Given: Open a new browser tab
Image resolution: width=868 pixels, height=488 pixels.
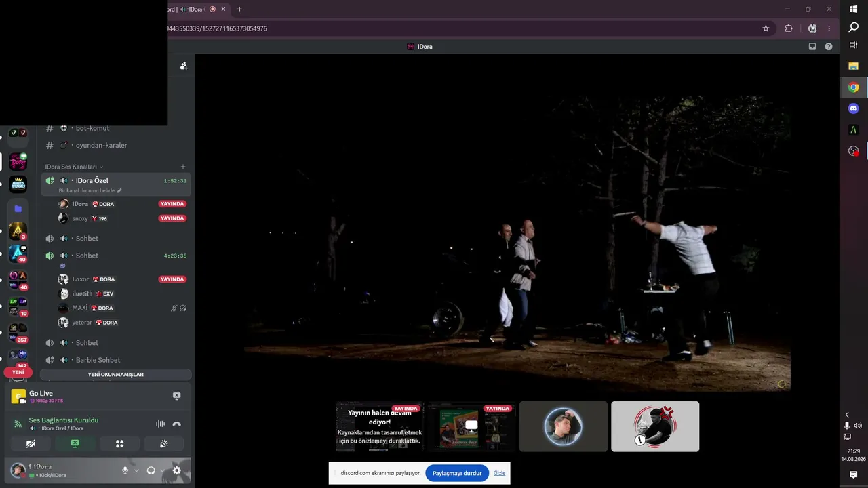Looking at the screenshot, I should (239, 9).
